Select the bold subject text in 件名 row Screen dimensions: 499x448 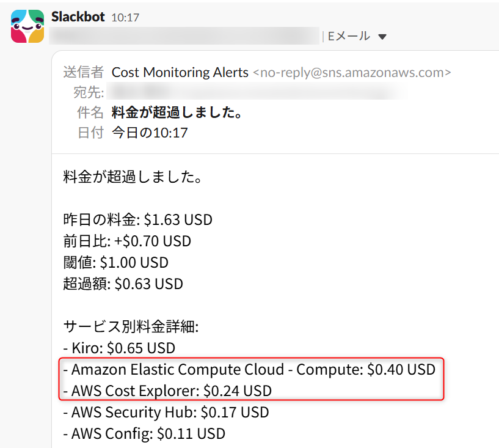[x=178, y=112]
